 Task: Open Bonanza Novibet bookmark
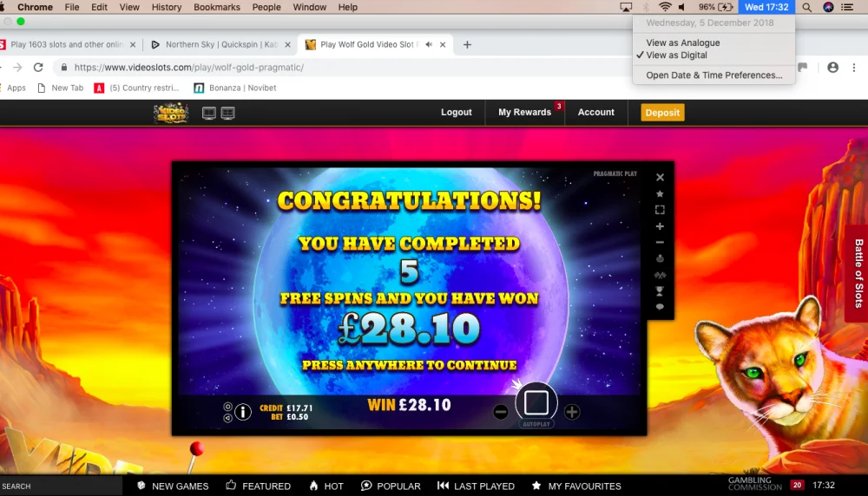coord(235,88)
